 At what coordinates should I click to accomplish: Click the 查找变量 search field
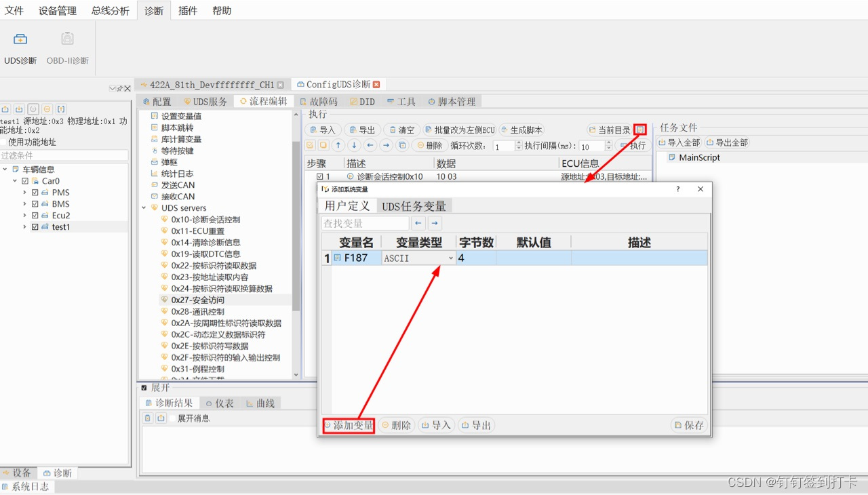tap(365, 223)
